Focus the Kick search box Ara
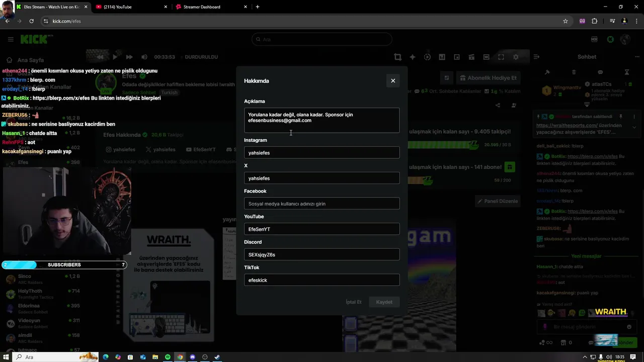 322,39
